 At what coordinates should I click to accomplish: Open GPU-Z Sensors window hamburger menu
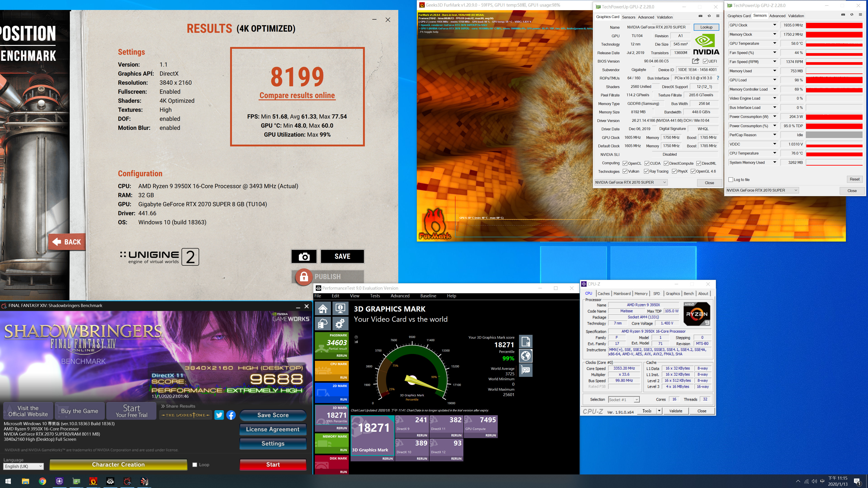coord(860,14)
